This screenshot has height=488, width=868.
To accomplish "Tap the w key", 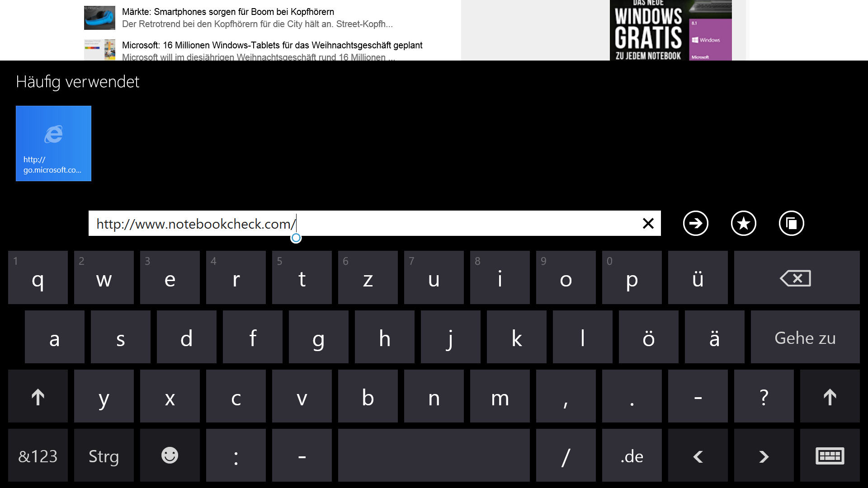I will (x=104, y=277).
